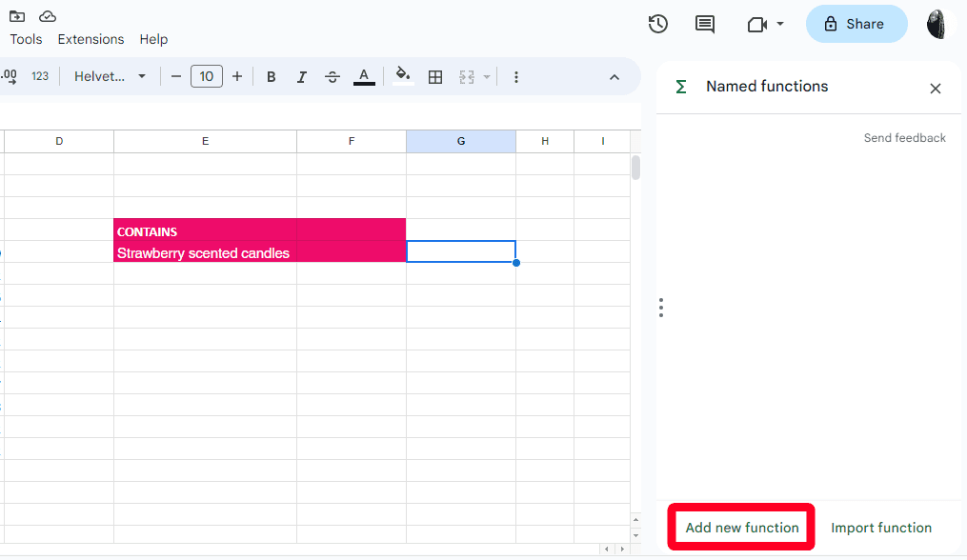Open the comments panel icon
The width and height of the screenshot is (967, 560).
(x=705, y=24)
